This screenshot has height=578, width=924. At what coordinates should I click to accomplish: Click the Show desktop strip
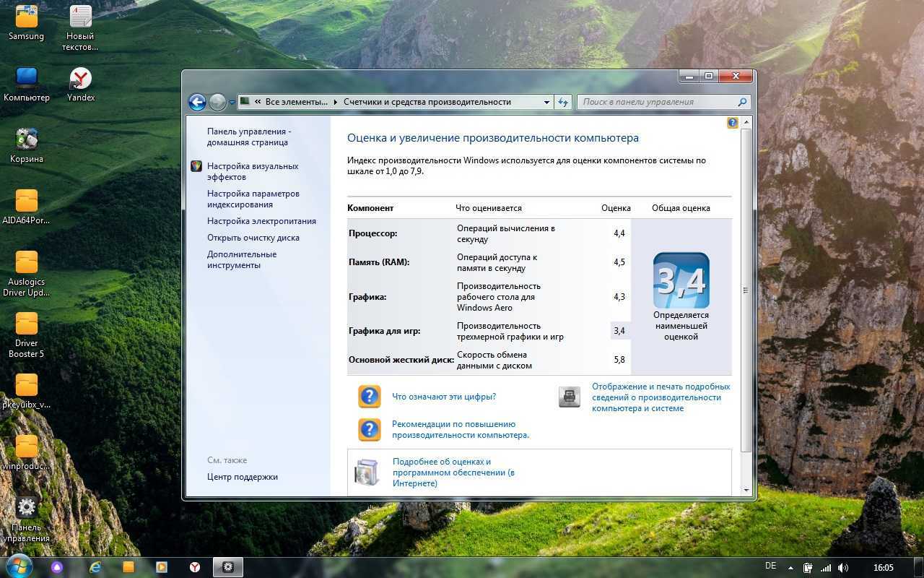(919, 567)
